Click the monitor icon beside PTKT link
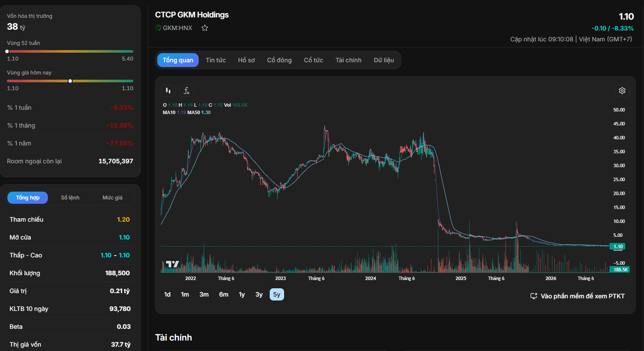The height and width of the screenshot is (351, 644). point(533,296)
